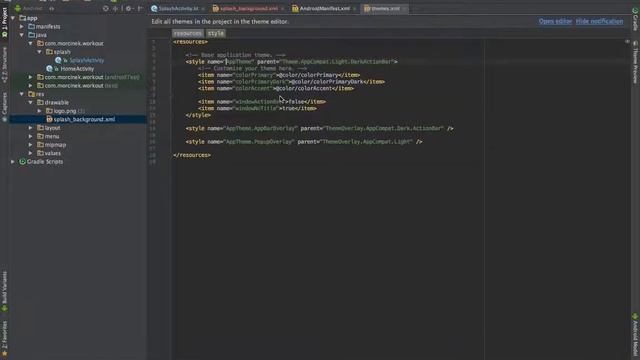Click the 'resources' breadcrumb
This screenshot has height=360, width=640.
pyautogui.click(x=188, y=33)
